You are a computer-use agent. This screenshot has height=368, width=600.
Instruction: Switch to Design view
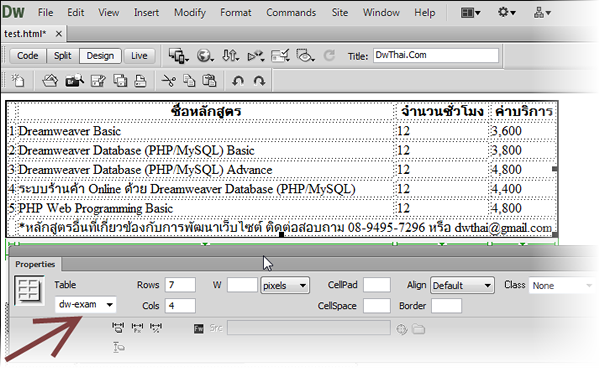100,56
